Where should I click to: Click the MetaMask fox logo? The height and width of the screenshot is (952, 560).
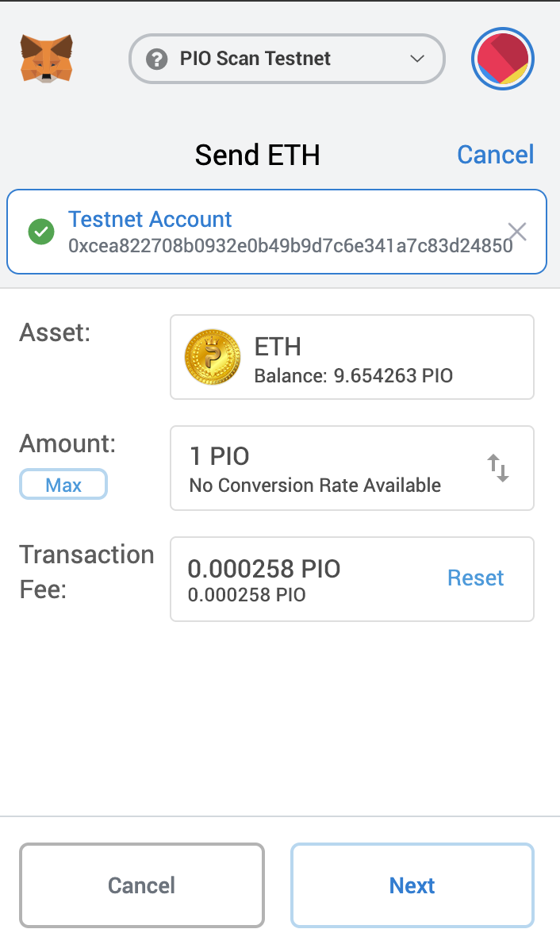point(47,58)
